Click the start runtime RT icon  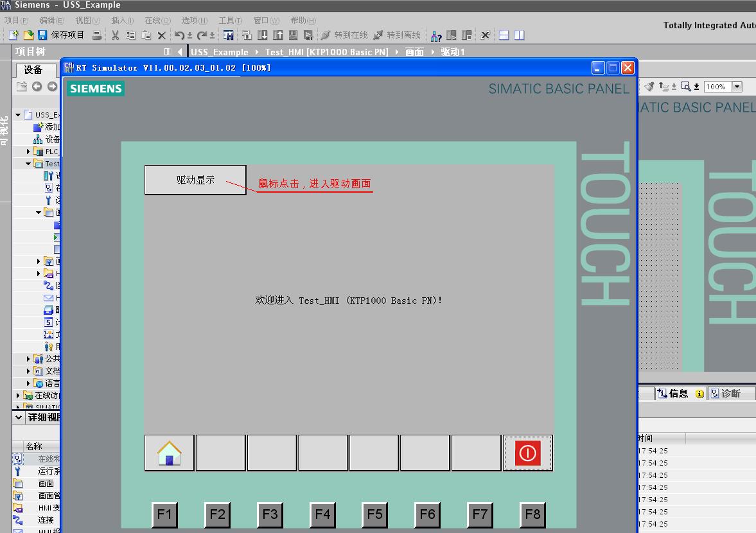[x=308, y=35]
